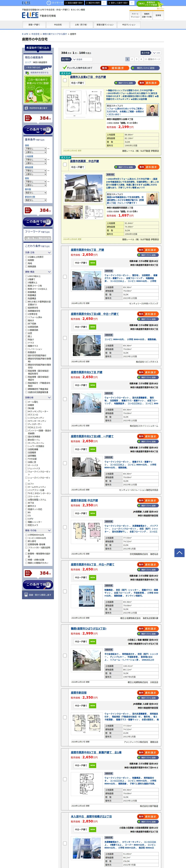Tick the 2沿線以上利用可 checkbox
Image resolution: width=186 pixels, height=868 pixels.
[26, 257]
